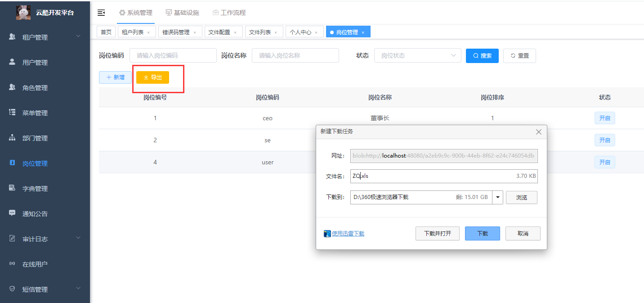Screen dimensions: 644x303
Task: Switch to the 文件配置 tab
Action: coord(224,32)
